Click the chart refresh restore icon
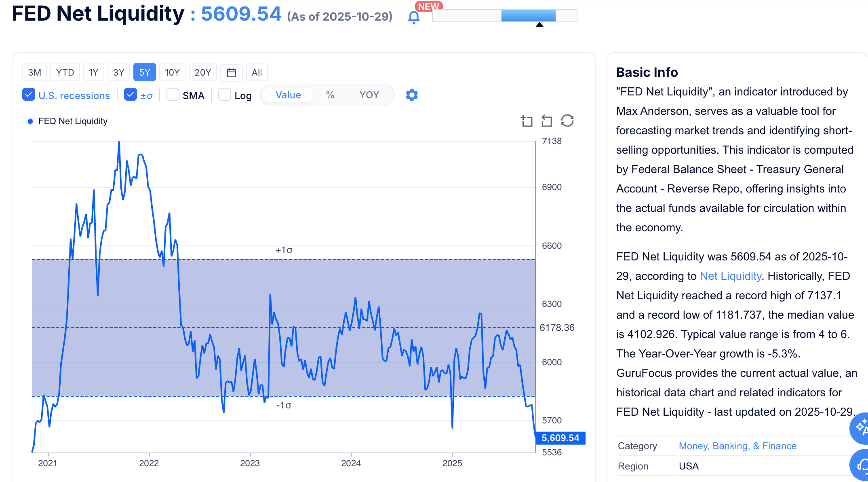This screenshot has height=482, width=868. [x=567, y=120]
